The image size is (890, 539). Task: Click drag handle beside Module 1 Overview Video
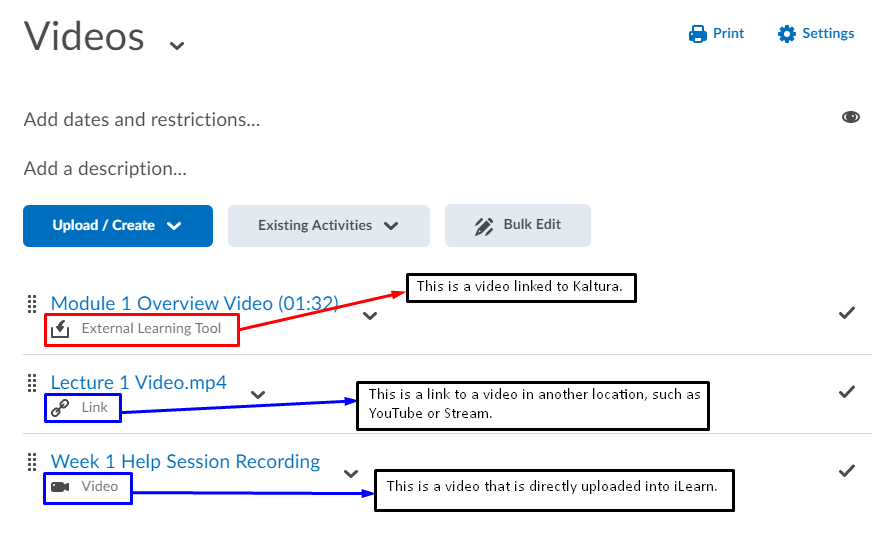[31, 303]
